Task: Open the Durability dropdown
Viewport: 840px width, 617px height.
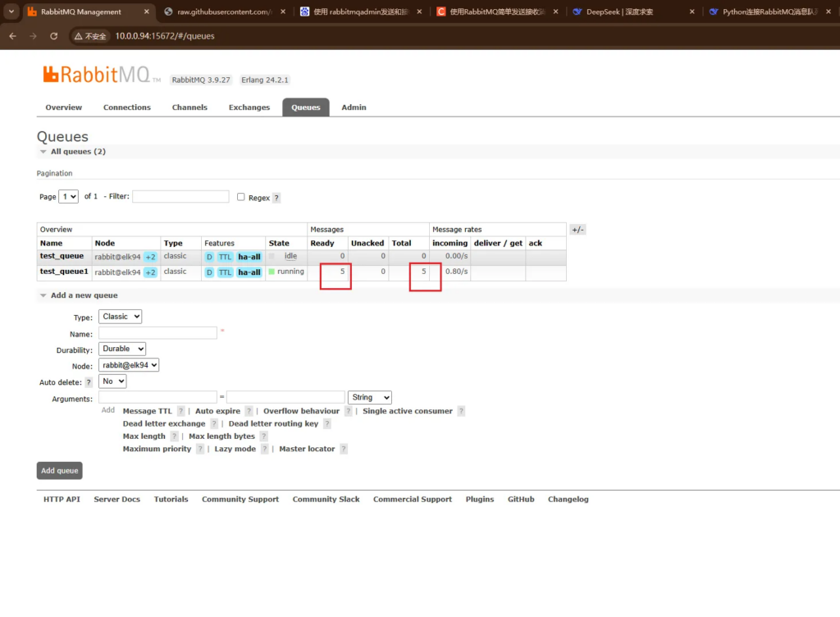Action: click(122, 349)
